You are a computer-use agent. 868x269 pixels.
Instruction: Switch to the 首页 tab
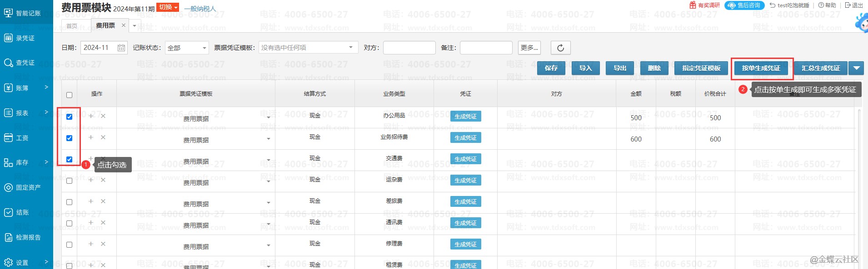pos(72,26)
